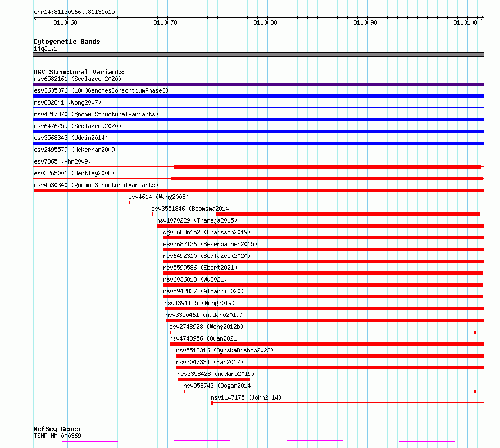Click nsv4217370 gnomADStructuralVariants label
Screen dimensions: 500x448
click(x=96, y=114)
